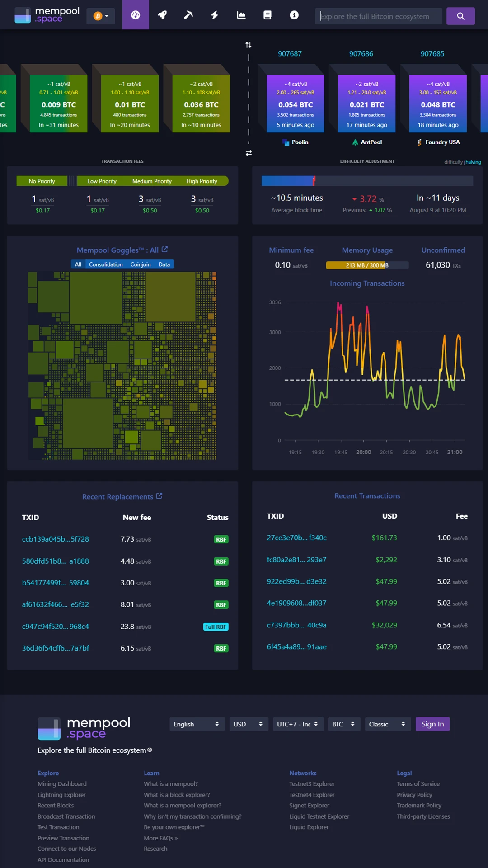Click the High Priority fee segment

coord(202,181)
